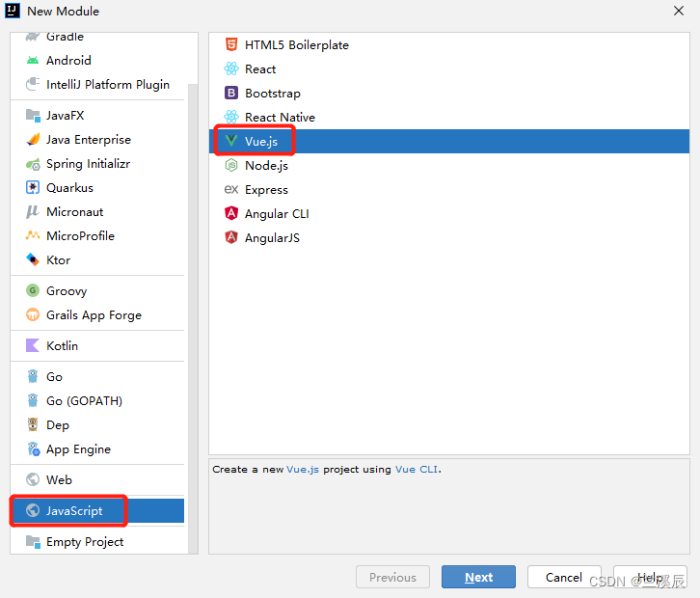Image resolution: width=700 pixels, height=598 pixels.
Task: Select the MicroProfile entry
Action: (x=98, y=235)
